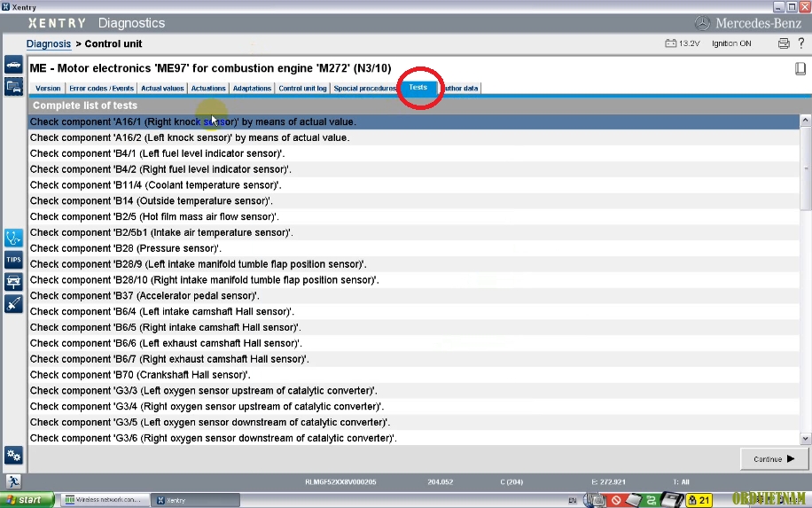
Task: Click 'C (204)' in the status bar
Action: [x=511, y=481]
